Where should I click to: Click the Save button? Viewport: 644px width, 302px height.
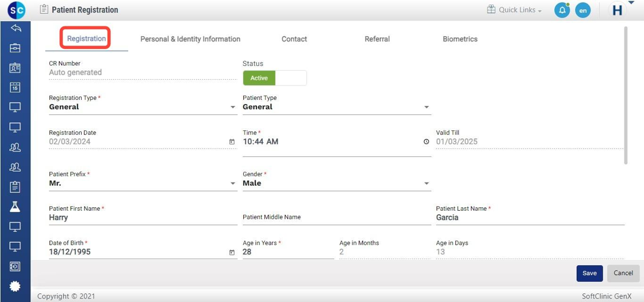pyautogui.click(x=589, y=273)
